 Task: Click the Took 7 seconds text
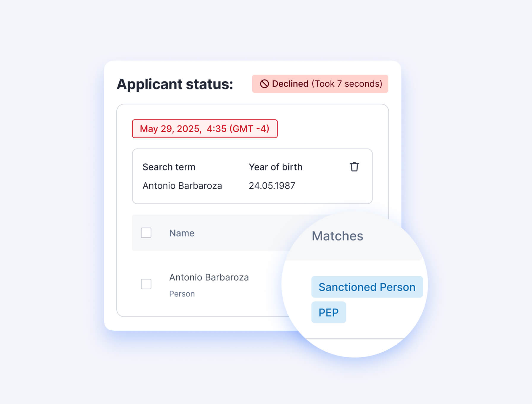pyautogui.click(x=347, y=84)
